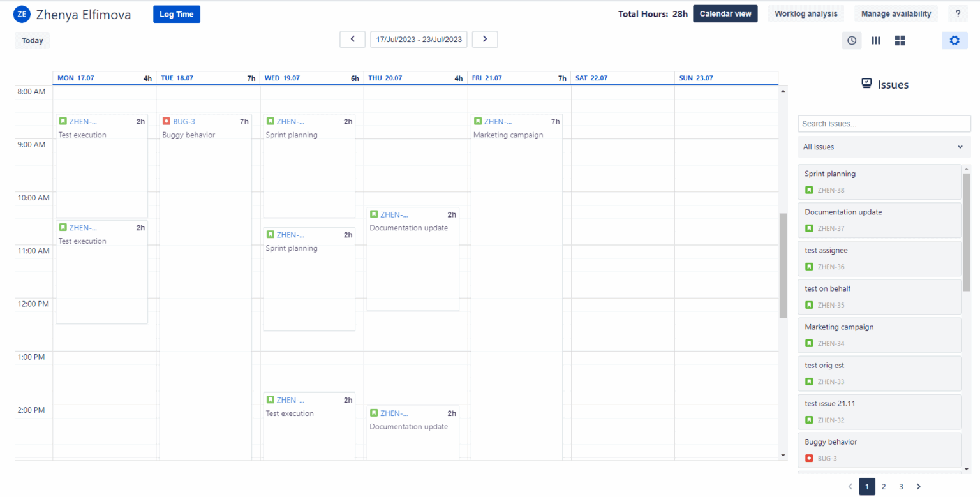Select the test assignee issue card
The height and width of the screenshot is (497, 980).
(x=879, y=258)
